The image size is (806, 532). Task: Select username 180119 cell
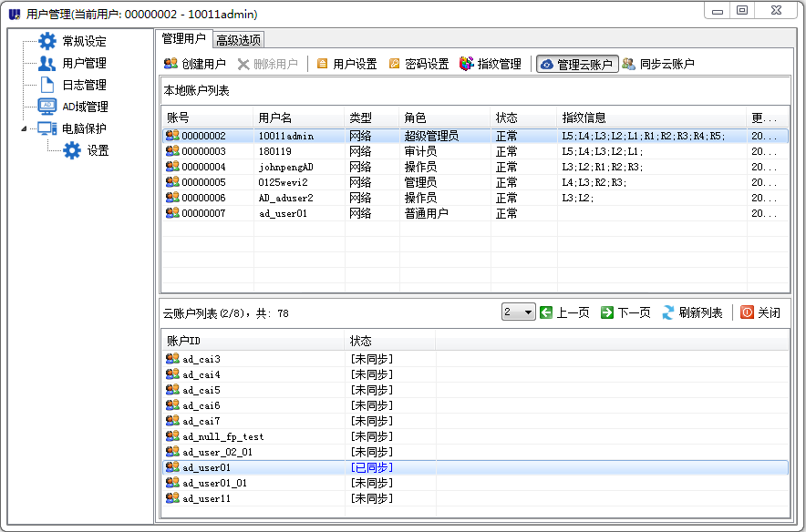pos(275,151)
